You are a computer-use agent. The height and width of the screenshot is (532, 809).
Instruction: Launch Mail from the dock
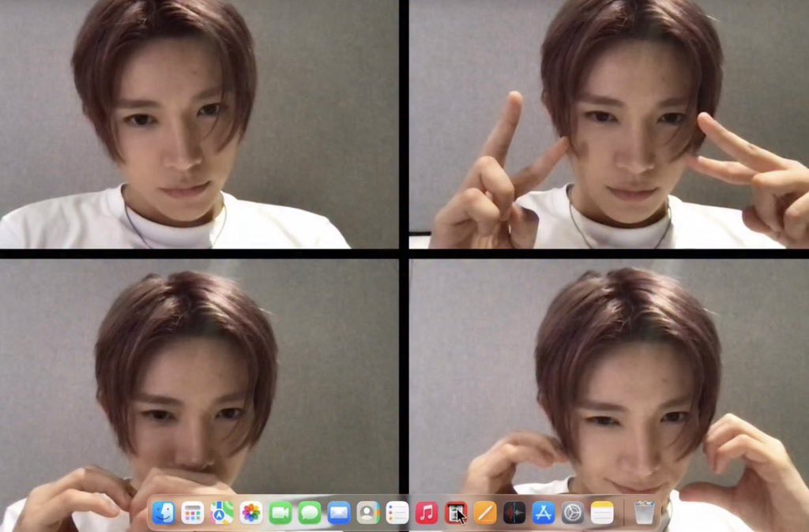pyautogui.click(x=339, y=513)
